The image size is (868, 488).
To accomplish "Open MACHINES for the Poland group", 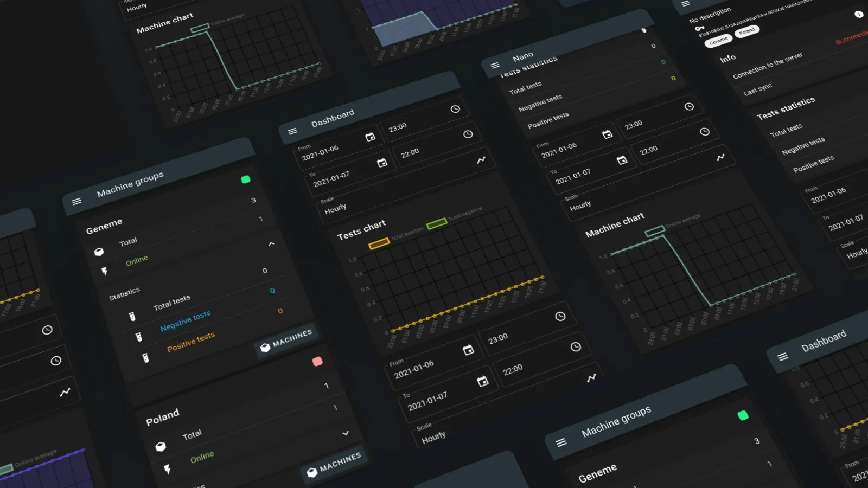I will click(x=333, y=464).
